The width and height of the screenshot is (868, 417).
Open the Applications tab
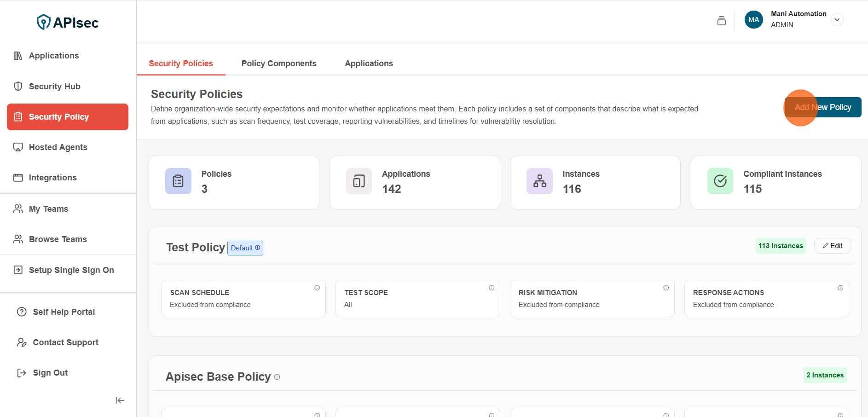[x=369, y=64]
